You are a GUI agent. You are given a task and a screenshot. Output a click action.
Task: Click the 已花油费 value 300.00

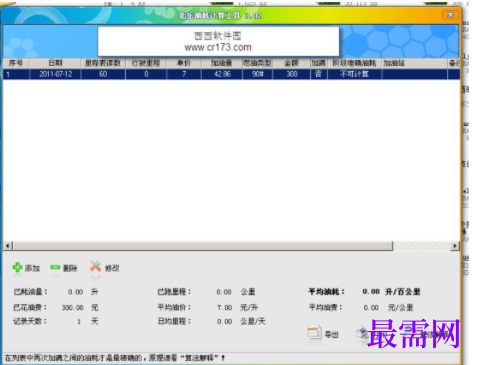72,307
